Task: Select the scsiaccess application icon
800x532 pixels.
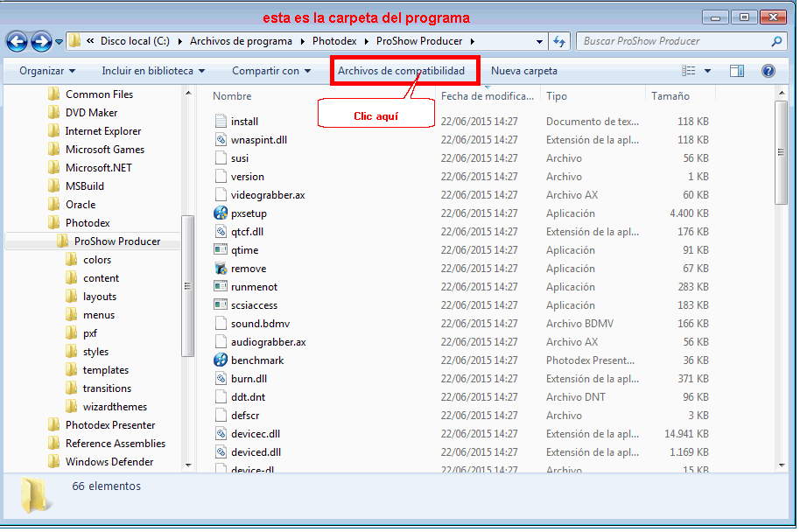Action: 221,304
